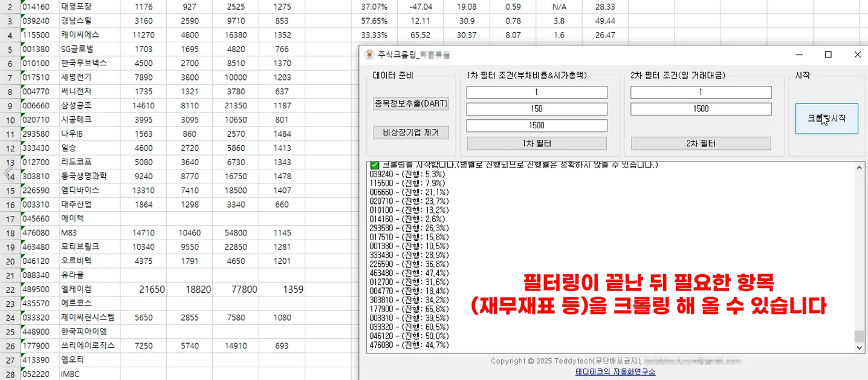This screenshot has height=380, width=868.
Task: Select Excel row 28 header
Action: coord(10,374)
